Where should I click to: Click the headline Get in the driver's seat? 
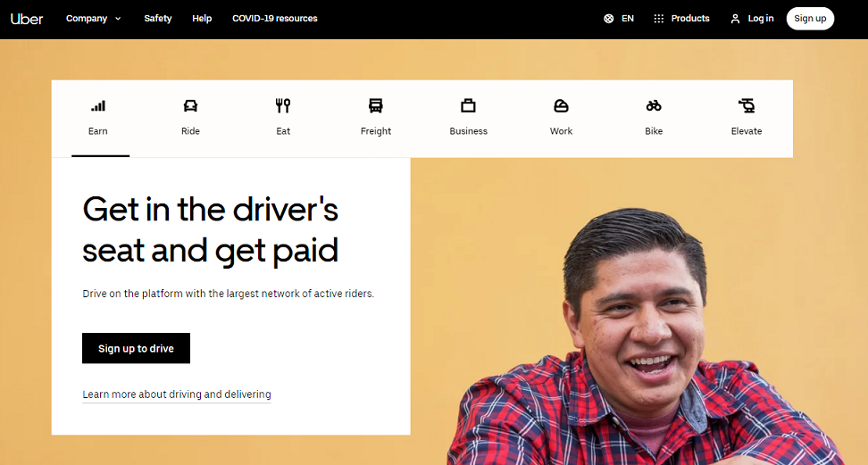point(211,229)
